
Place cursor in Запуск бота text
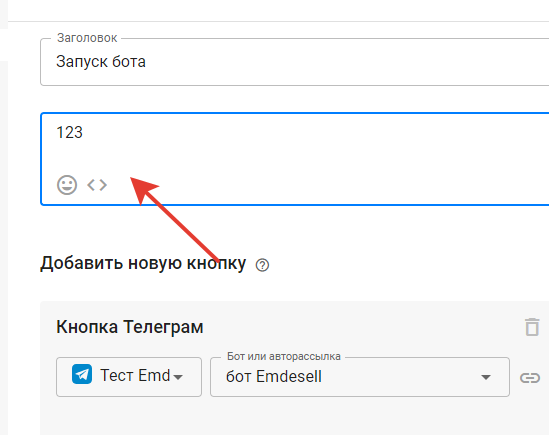[101, 62]
